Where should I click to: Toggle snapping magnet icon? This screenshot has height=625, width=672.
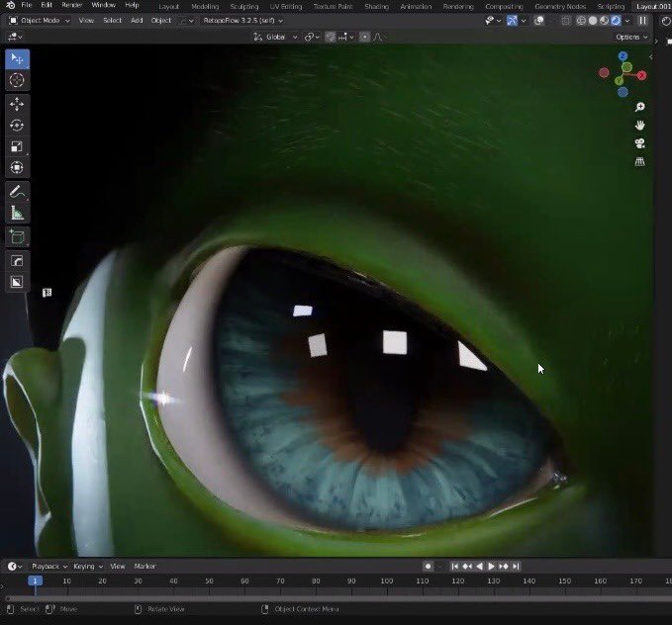coord(330,38)
